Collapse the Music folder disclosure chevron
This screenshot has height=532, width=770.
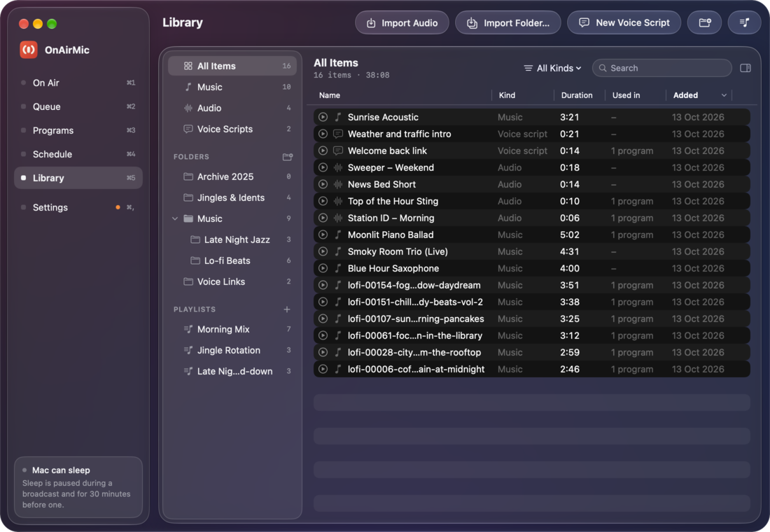[x=175, y=218]
